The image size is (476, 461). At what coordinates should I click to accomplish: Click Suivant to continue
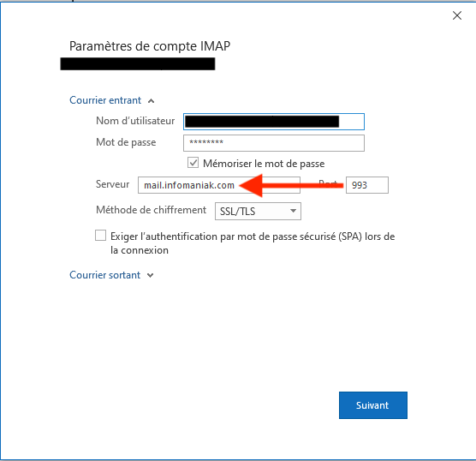click(x=373, y=405)
